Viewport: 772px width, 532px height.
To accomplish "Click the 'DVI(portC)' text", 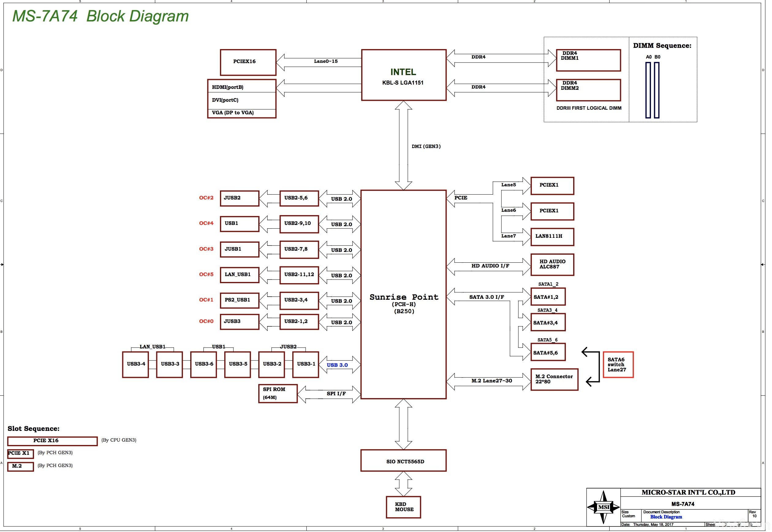I will 225,100.
